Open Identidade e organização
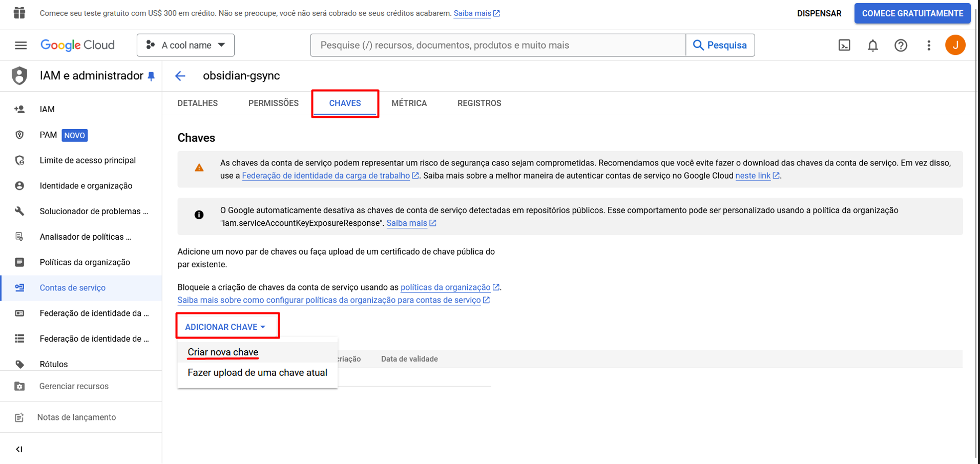This screenshot has height=464, width=980. pos(81,186)
